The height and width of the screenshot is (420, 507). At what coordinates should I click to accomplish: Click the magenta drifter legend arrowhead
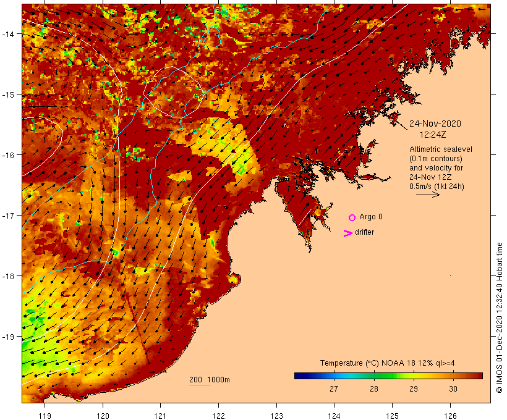(348, 233)
